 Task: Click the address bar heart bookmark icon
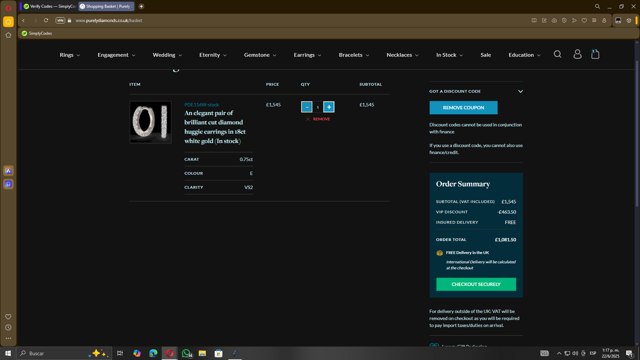[x=584, y=20]
